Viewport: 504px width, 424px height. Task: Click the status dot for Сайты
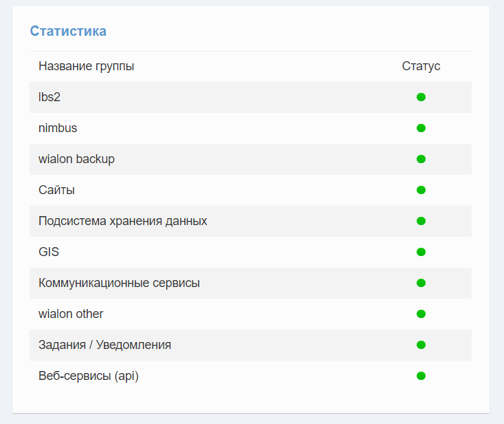(x=421, y=190)
